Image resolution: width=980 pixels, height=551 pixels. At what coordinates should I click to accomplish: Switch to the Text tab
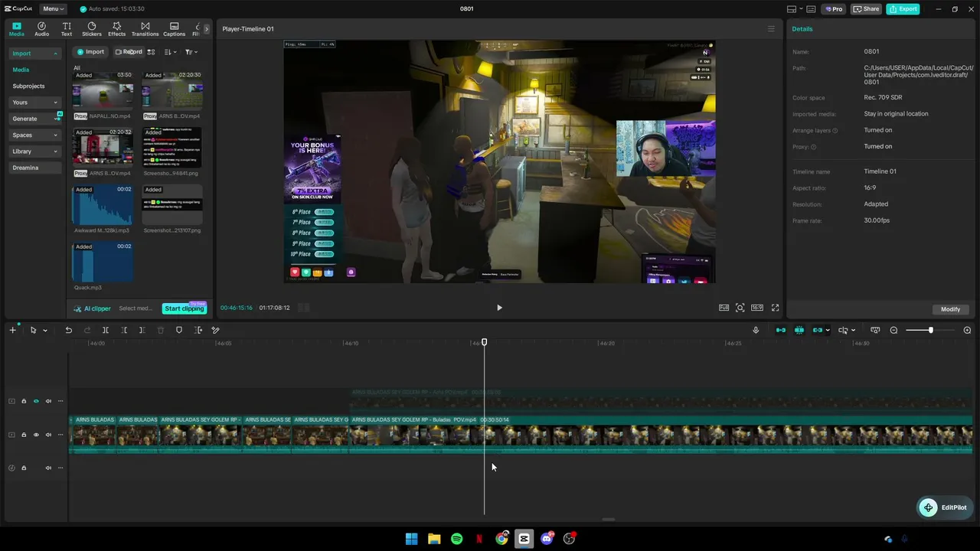tap(67, 29)
